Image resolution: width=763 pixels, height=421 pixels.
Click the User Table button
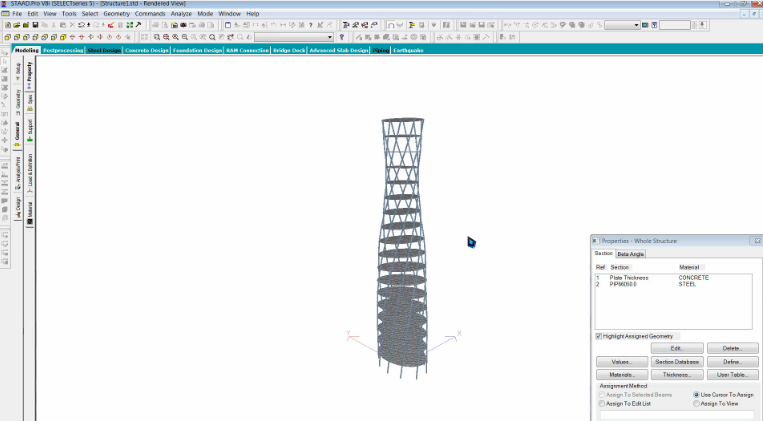[x=732, y=375]
